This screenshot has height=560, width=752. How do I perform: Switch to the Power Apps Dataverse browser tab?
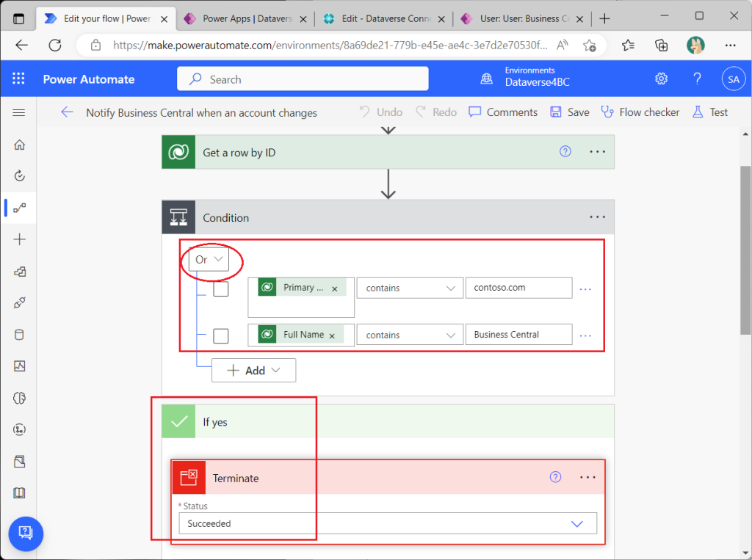point(246,18)
